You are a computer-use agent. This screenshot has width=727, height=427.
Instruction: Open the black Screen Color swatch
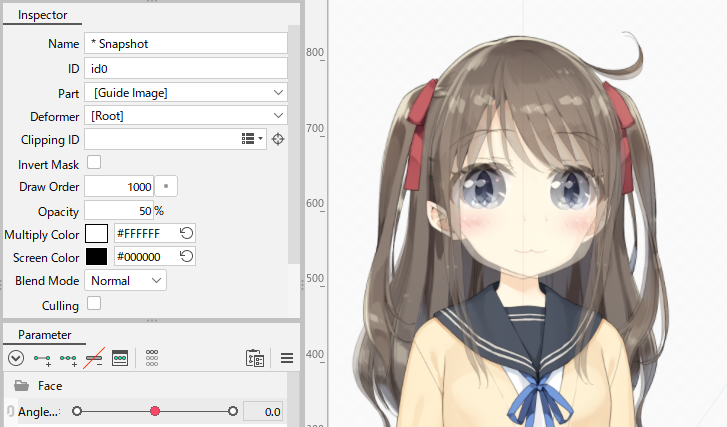[96, 256]
